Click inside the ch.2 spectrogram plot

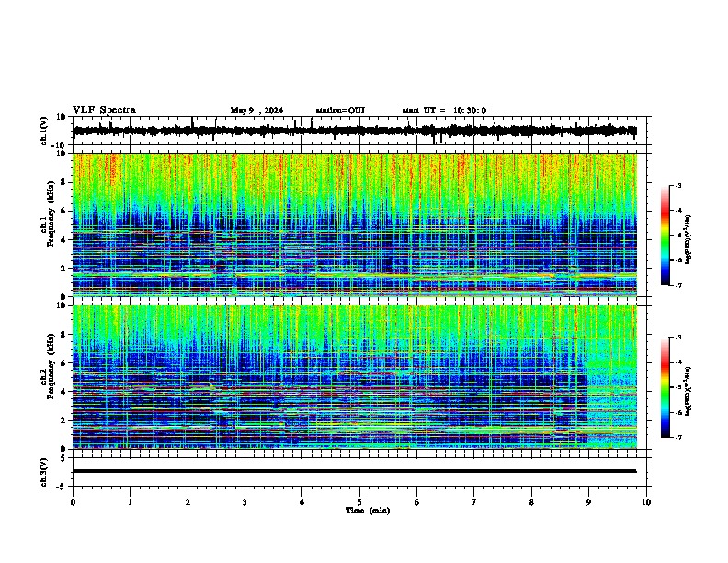coord(355,377)
